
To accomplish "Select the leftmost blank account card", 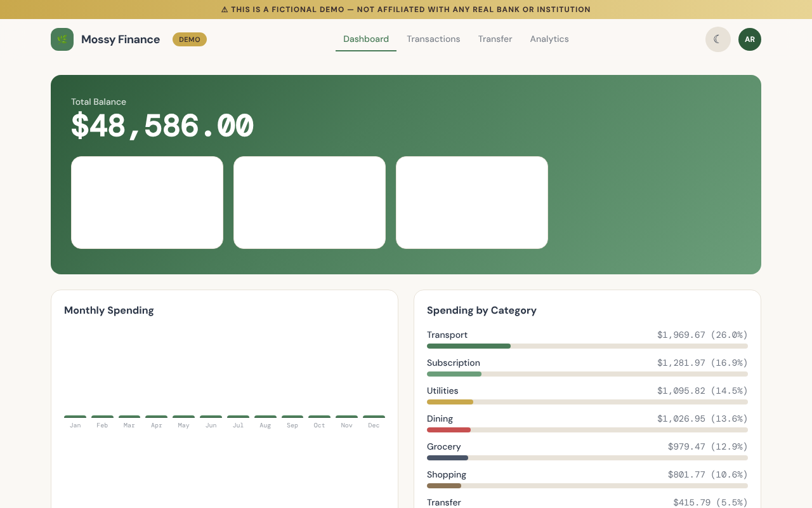I will point(147,203).
